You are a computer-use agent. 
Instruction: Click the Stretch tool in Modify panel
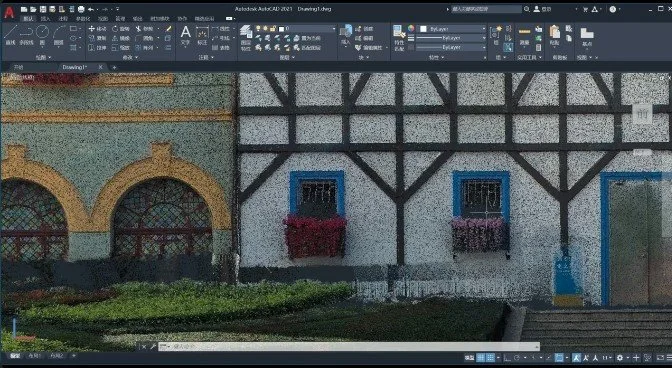point(97,48)
